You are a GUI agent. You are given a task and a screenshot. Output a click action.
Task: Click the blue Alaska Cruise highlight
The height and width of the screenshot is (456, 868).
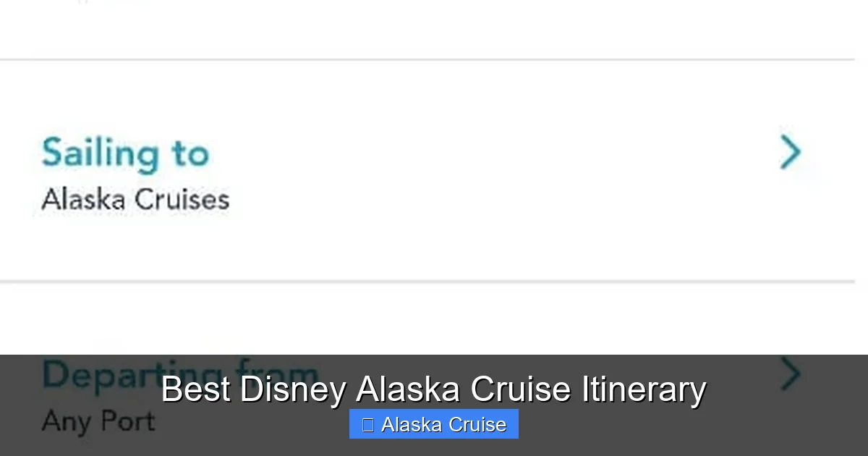click(x=433, y=425)
